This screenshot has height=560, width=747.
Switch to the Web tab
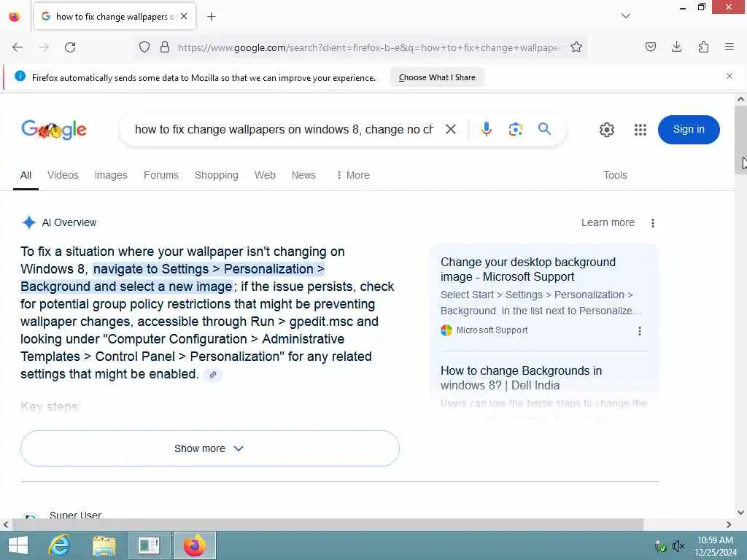pyautogui.click(x=265, y=175)
